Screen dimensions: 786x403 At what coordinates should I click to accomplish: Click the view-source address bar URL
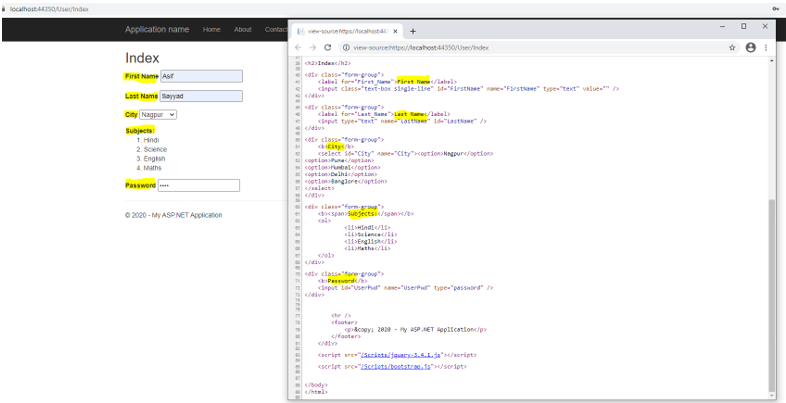(421, 48)
